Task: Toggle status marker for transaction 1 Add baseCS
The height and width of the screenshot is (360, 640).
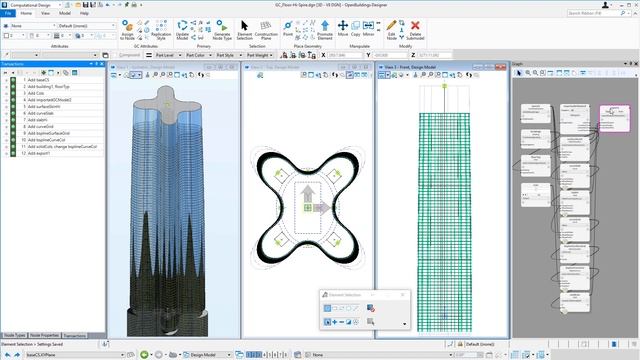Action: [13, 80]
